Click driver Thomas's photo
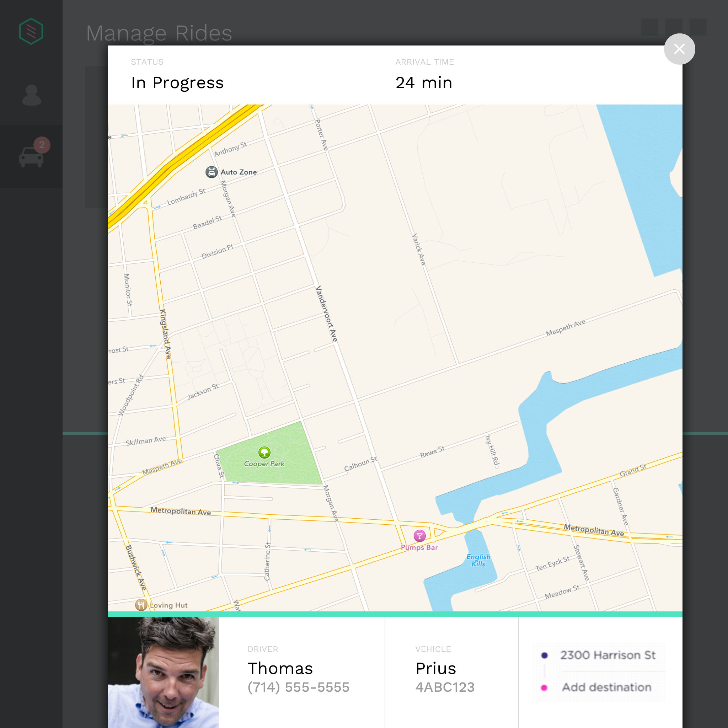Image resolution: width=728 pixels, height=728 pixels. (164, 672)
